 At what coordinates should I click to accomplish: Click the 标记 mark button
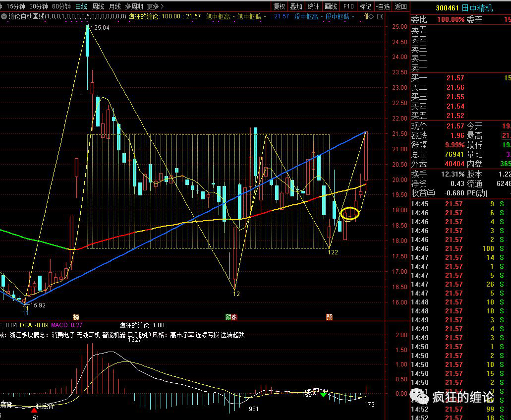point(365,6)
